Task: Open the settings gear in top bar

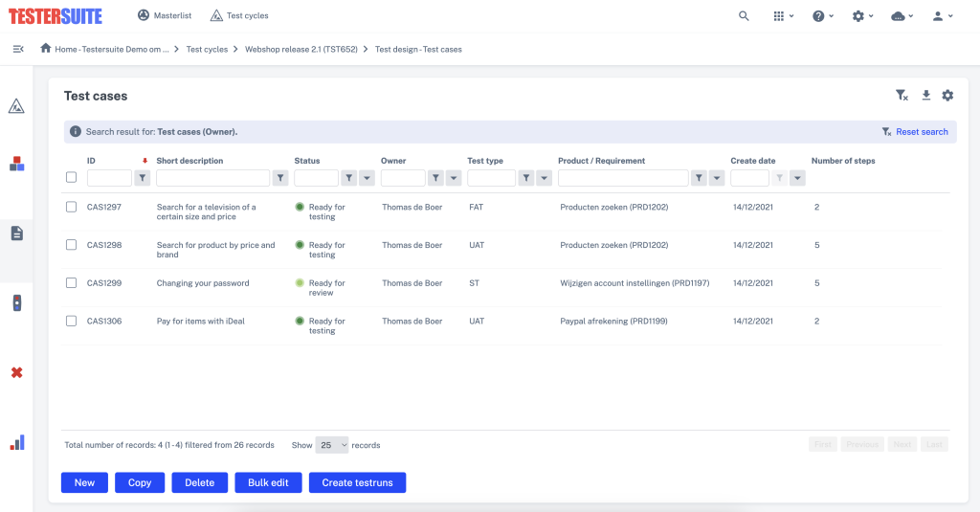Action: click(858, 16)
